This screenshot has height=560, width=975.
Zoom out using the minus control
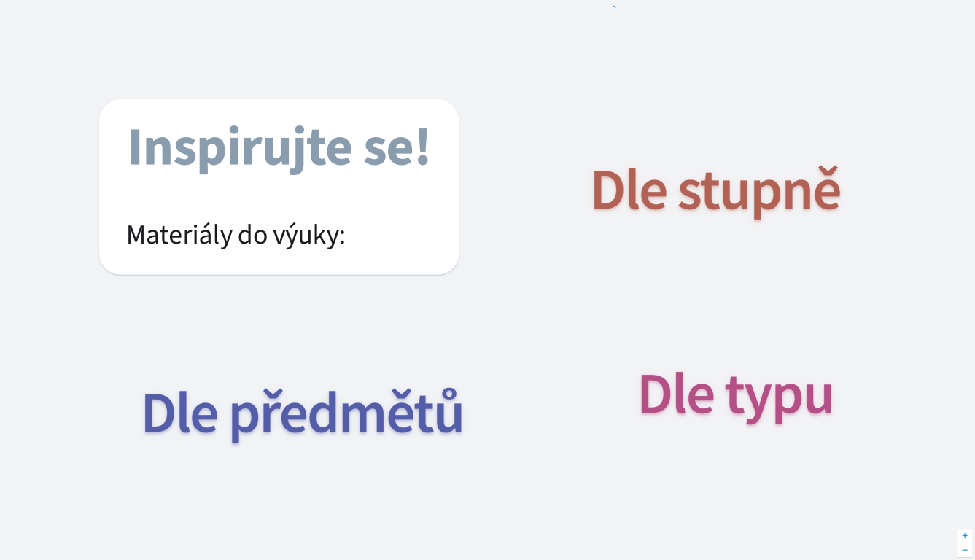[x=964, y=549]
